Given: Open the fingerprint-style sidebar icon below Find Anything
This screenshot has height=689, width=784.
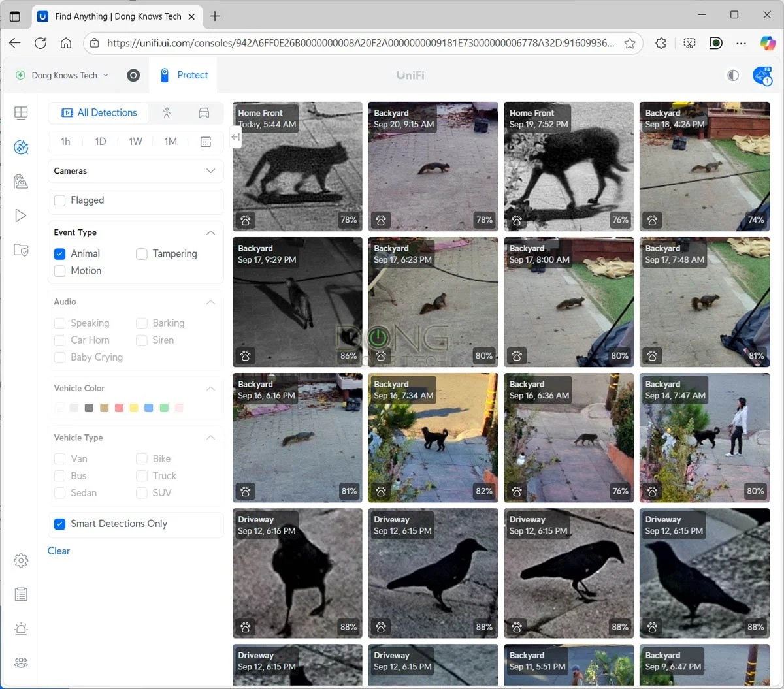Looking at the screenshot, I should 21,182.
